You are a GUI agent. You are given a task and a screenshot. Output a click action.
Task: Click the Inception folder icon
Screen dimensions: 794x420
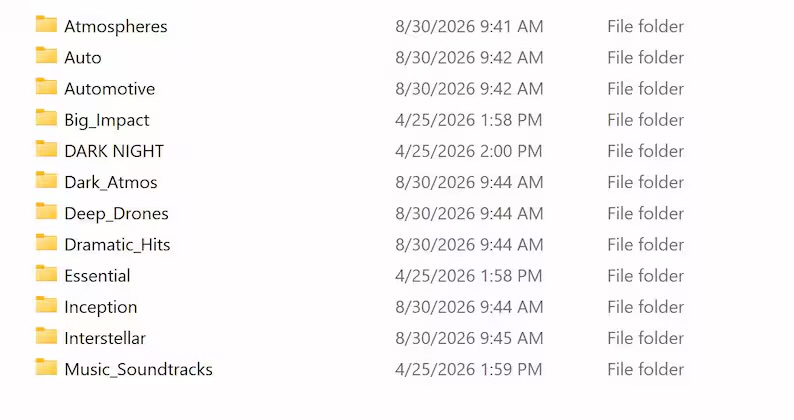click(46, 305)
